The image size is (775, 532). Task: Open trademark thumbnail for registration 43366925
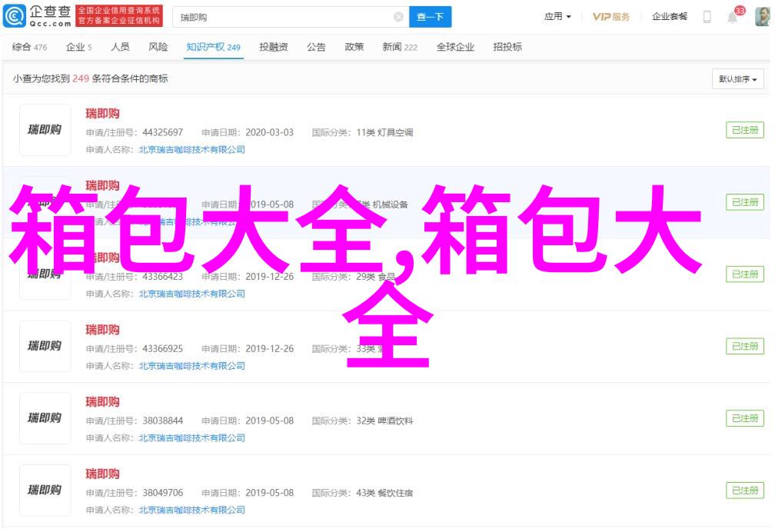pyautogui.click(x=45, y=346)
